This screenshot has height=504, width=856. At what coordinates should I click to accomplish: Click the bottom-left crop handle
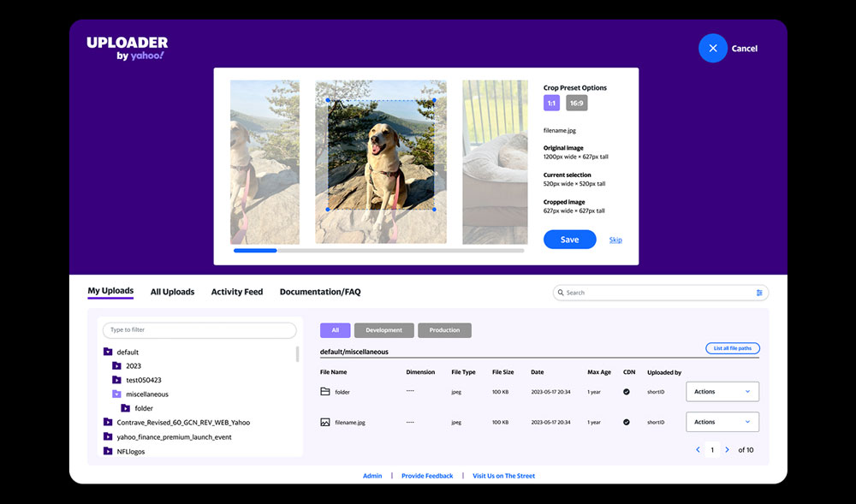pyautogui.click(x=328, y=210)
